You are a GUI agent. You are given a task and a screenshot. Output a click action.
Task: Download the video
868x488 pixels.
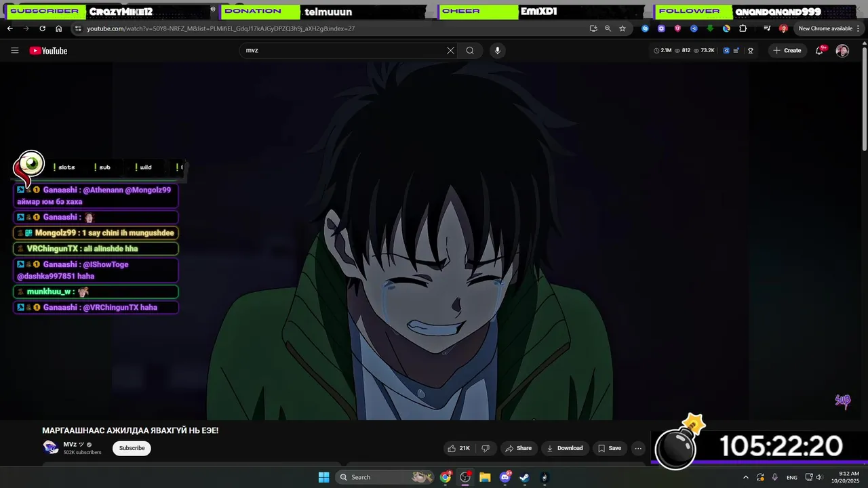pyautogui.click(x=565, y=448)
